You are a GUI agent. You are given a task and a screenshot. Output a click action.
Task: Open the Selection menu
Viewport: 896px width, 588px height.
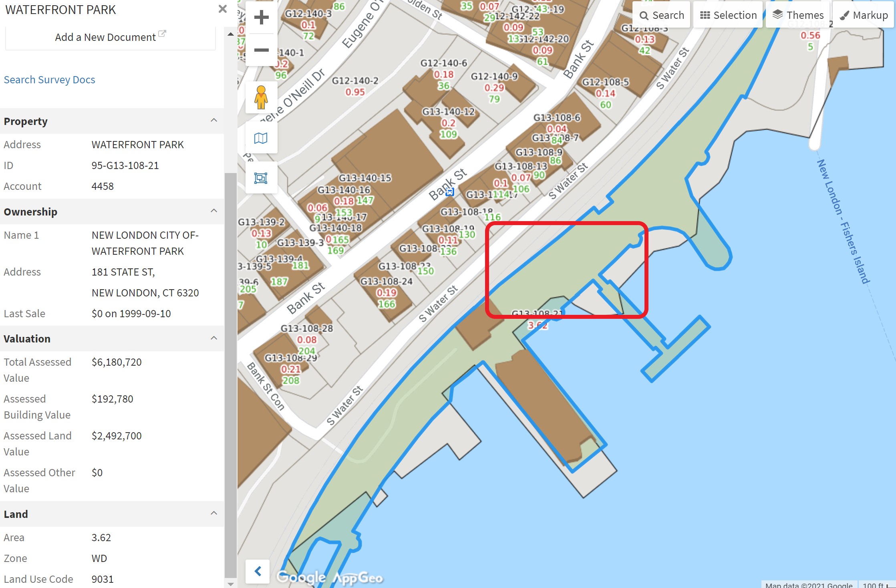(728, 15)
